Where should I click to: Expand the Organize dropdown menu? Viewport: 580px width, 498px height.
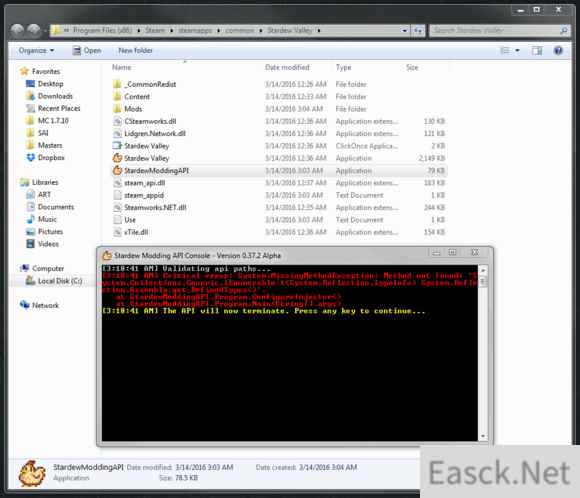(x=36, y=51)
